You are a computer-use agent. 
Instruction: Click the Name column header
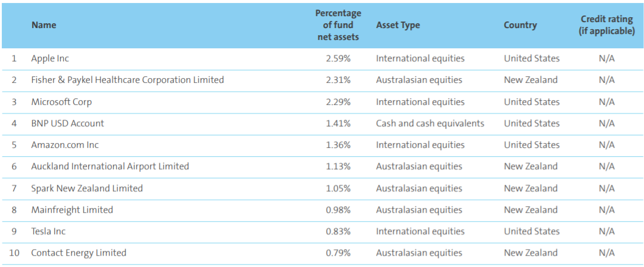tap(43, 25)
